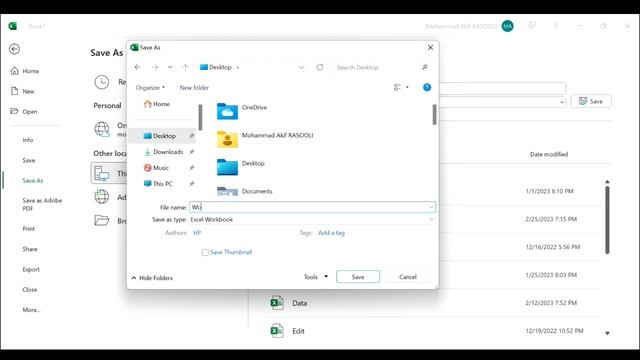Viewport: 640px width, 360px height.
Task: Click backstage Save button on right
Action: pyautogui.click(x=591, y=101)
